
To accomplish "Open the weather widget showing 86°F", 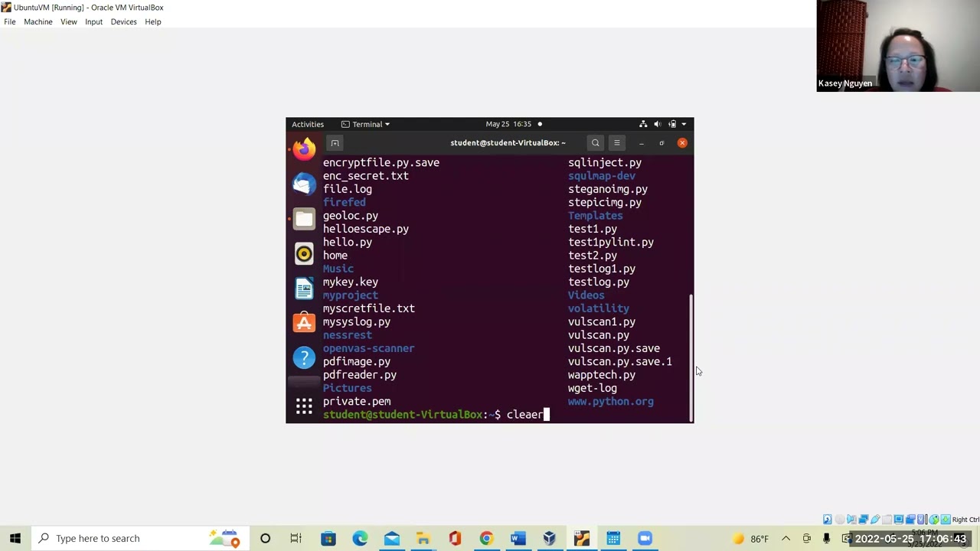I will tap(750, 538).
